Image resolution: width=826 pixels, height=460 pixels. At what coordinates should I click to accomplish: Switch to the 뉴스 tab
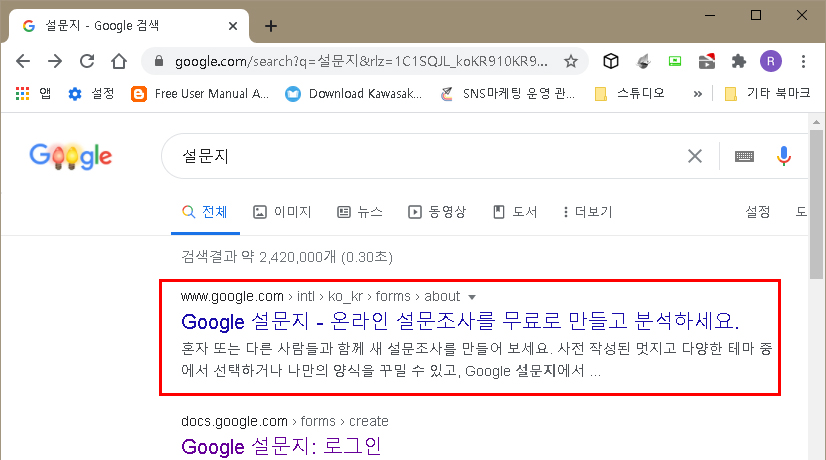[x=360, y=212]
